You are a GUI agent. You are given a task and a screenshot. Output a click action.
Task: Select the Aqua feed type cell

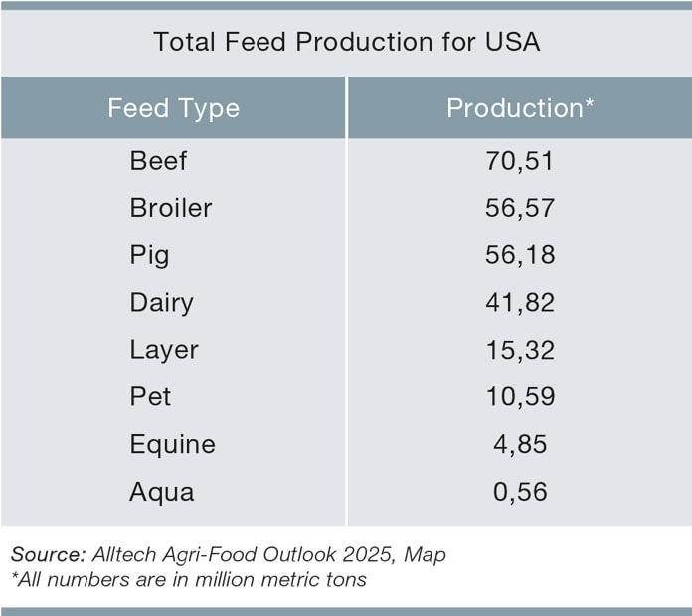pyautogui.click(x=161, y=492)
